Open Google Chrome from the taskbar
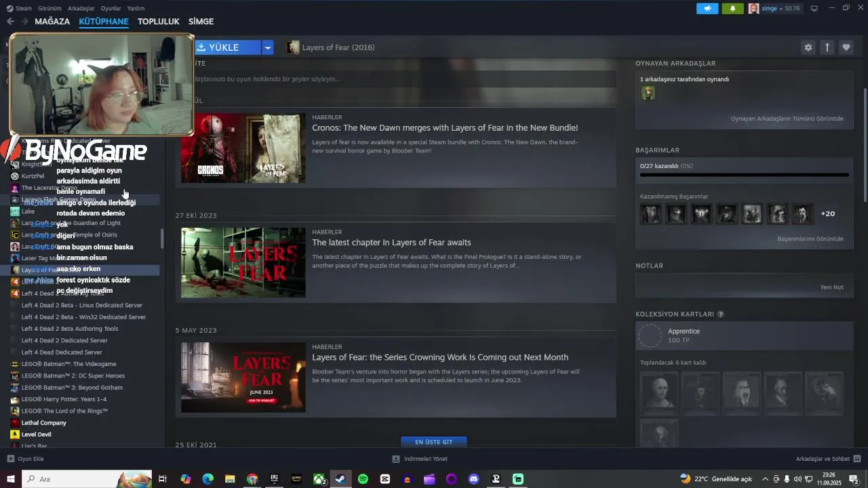The height and width of the screenshot is (488, 868). [252, 479]
